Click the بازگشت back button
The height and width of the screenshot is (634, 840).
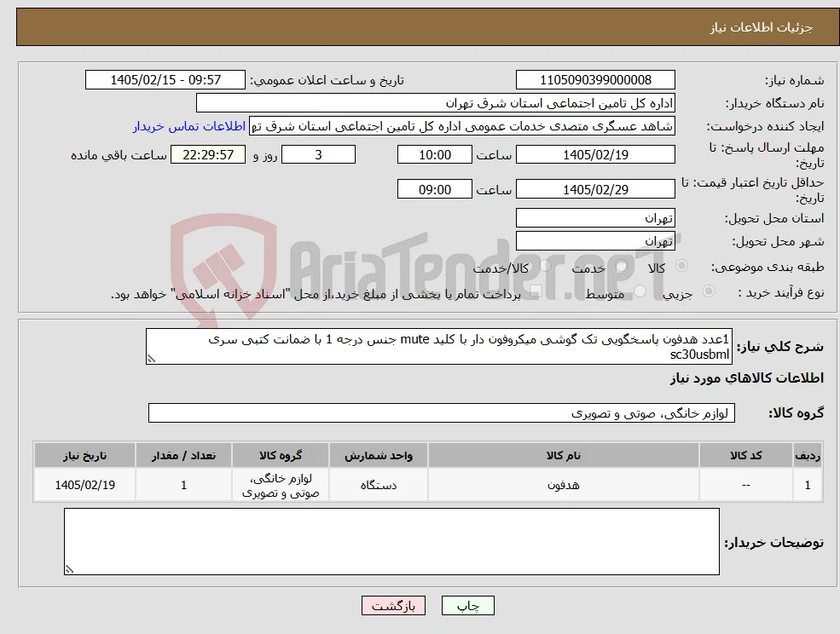(x=393, y=606)
